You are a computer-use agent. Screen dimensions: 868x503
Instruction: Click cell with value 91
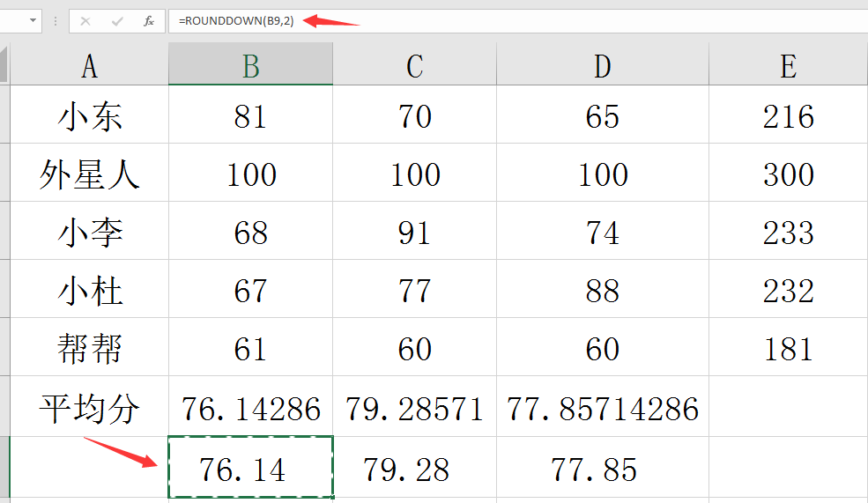pyautogui.click(x=415, y=231)
